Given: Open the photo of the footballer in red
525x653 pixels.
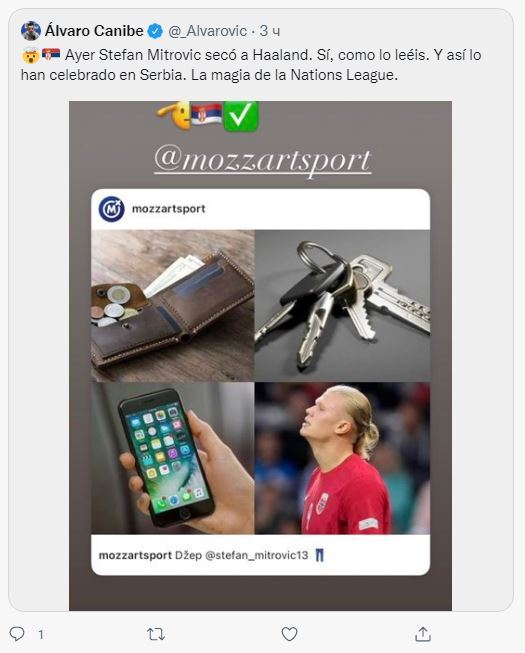Looking at the screenshot, I should (342, 458).
